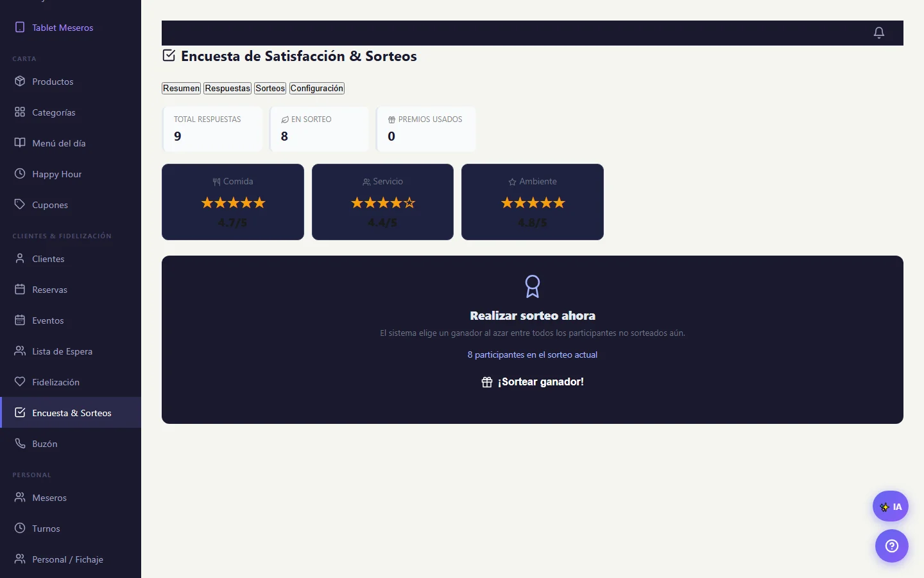Open the purple IA assistant button

(x=891, y=507)
